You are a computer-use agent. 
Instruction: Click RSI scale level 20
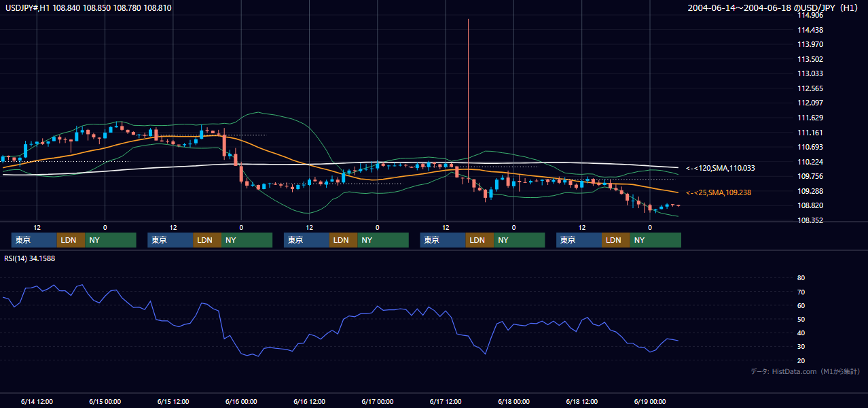801,360
